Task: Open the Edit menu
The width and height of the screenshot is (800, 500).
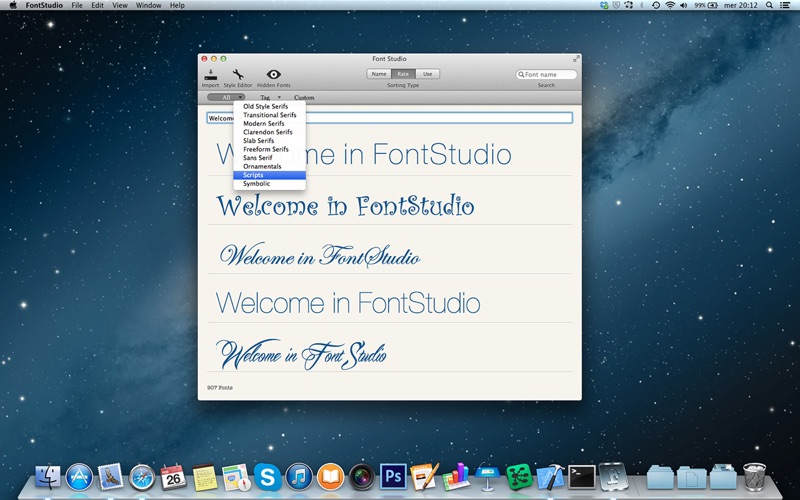Action: (97, 5)
